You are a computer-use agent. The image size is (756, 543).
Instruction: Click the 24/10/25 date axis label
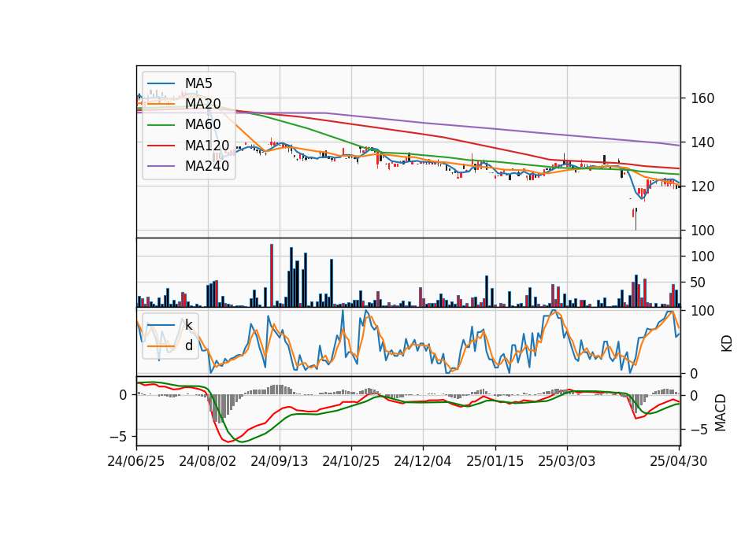pos(351,462)
